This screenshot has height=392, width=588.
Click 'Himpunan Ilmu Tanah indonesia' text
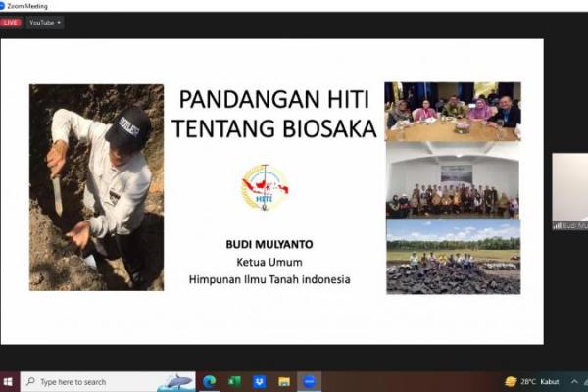(269, 279)
